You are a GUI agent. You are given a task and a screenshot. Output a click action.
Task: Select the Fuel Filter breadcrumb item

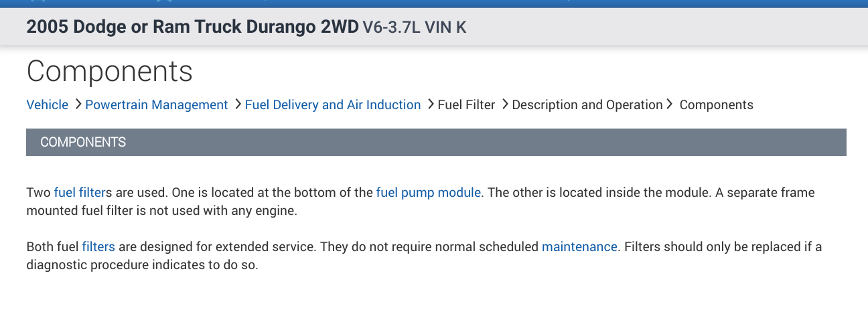[x=466, y=105]
